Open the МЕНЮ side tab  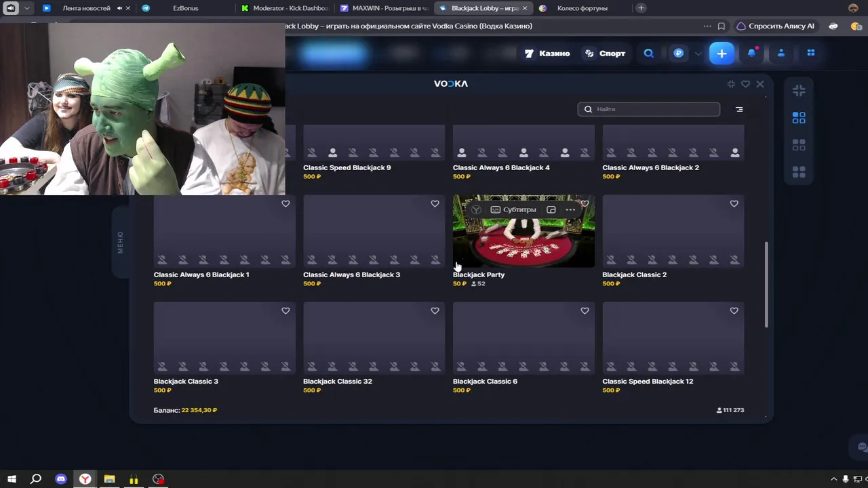pyautogui.click(x=121, y=242)
